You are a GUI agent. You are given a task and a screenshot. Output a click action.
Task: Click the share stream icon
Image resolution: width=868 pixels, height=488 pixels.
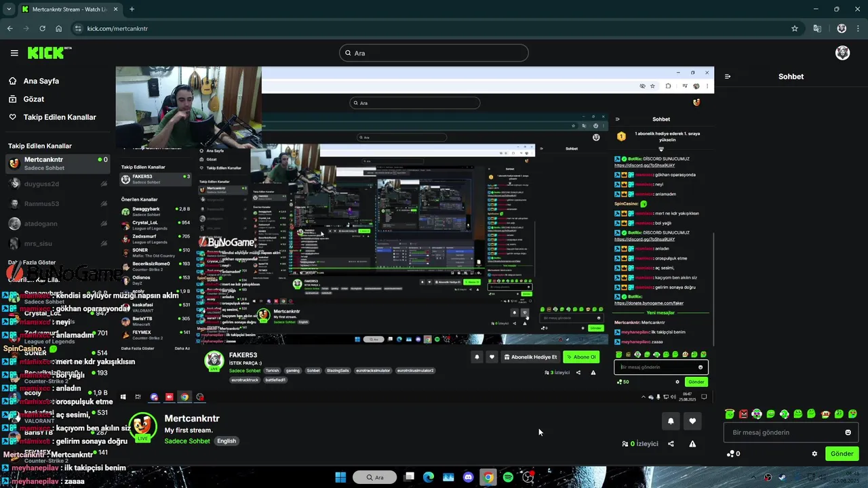[x=671, y=444]
